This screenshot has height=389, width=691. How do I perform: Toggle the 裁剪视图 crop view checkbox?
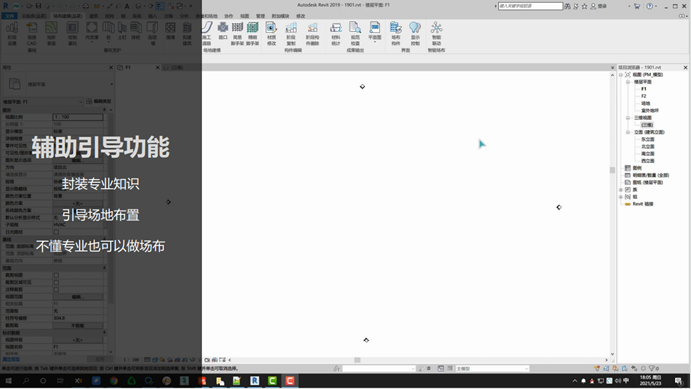click(x=56, y=275)
